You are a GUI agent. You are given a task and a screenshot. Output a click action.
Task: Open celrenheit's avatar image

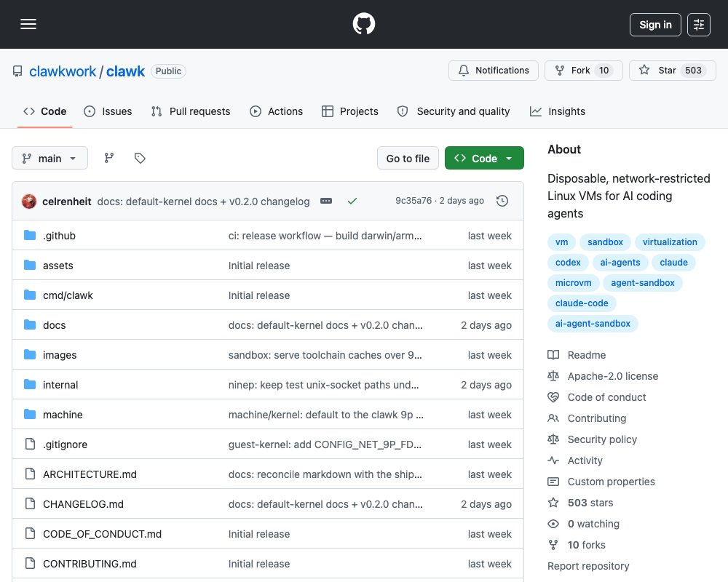click(x=29, y=202)
